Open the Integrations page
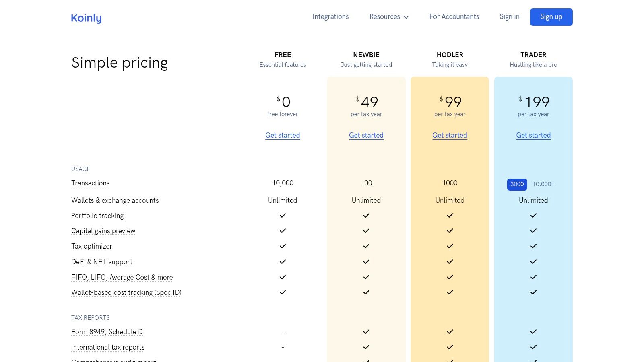 tap(330, 16)
